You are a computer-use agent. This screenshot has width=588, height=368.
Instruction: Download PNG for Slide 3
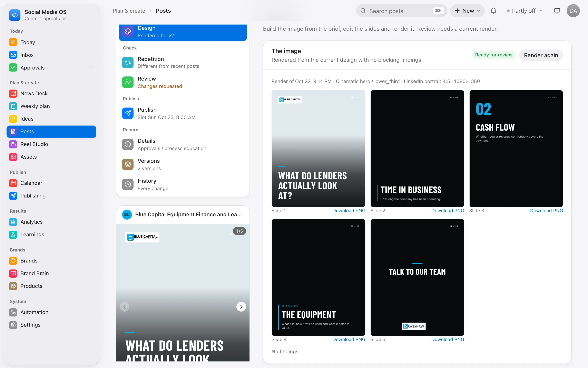pyautogui.click(x=546, y=211)
